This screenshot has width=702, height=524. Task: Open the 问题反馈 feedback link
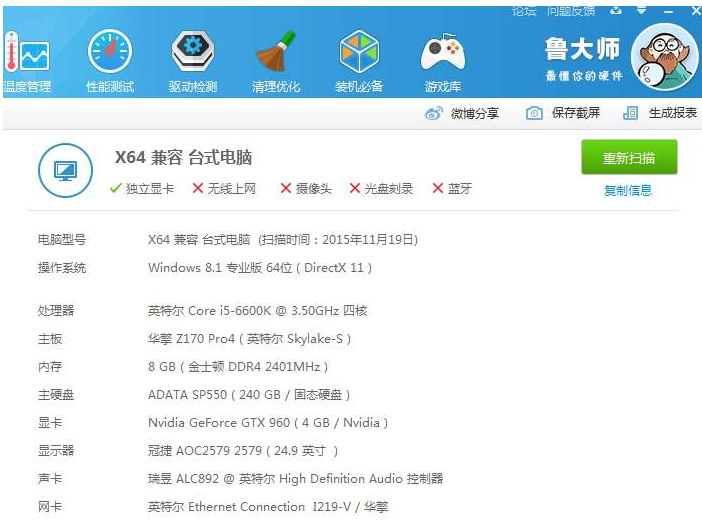click(571, 10)
